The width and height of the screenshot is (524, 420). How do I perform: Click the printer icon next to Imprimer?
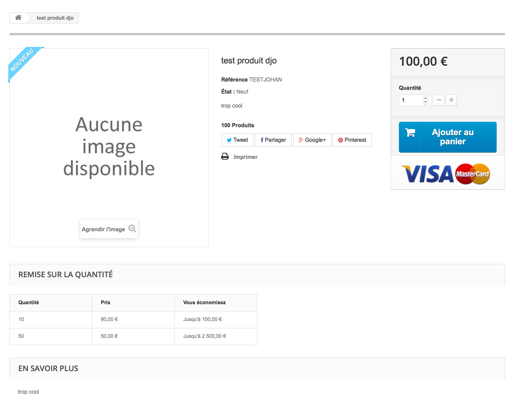point(225,157)
